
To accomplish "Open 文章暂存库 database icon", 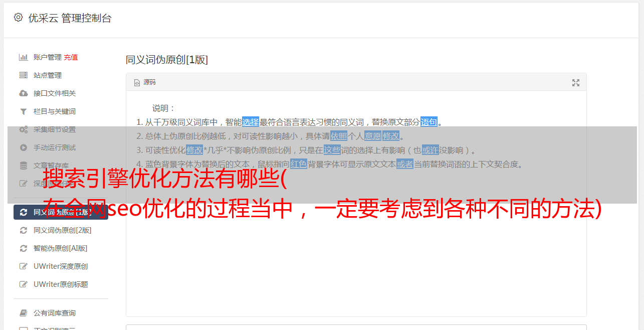I will [x=23, y=166].
